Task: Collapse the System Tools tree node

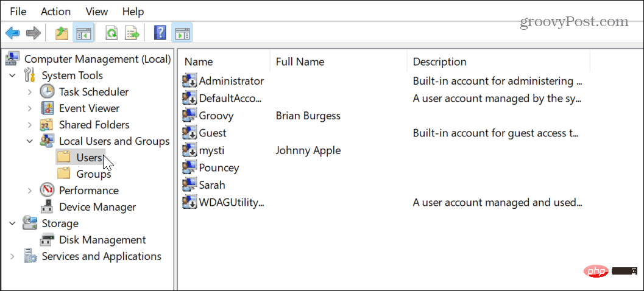Action: [x=12, y=76]
